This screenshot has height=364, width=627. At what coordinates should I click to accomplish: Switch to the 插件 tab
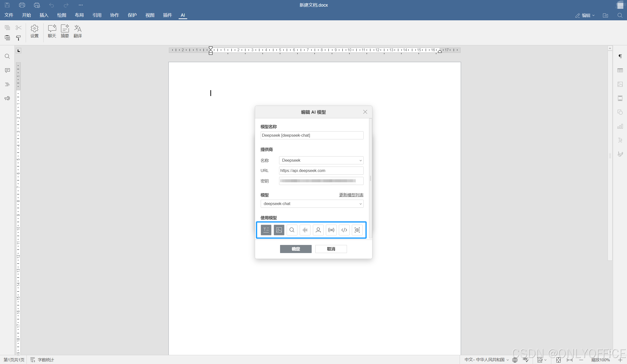click(167, 15)
